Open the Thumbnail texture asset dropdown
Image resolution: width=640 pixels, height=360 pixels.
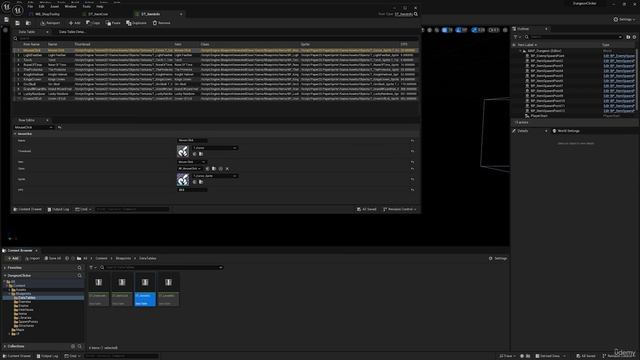(215, 148)
